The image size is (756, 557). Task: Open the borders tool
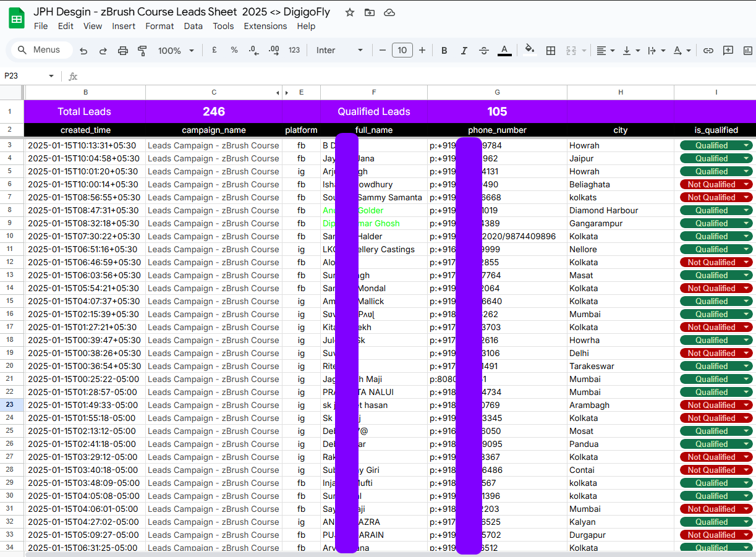coord(551,51)
